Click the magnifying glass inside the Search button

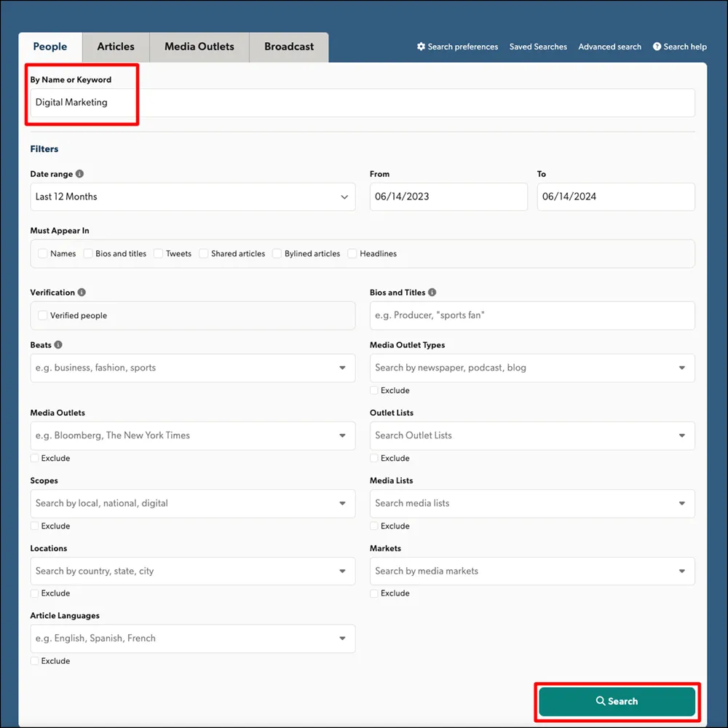601,701
